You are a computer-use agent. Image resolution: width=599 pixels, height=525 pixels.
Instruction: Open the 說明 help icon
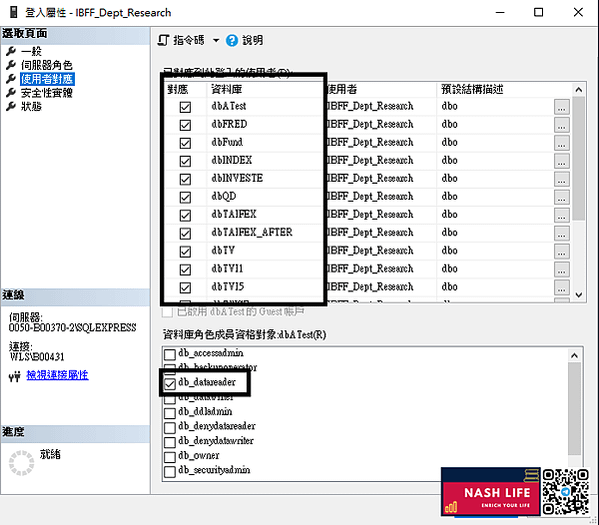pos(232,41)
